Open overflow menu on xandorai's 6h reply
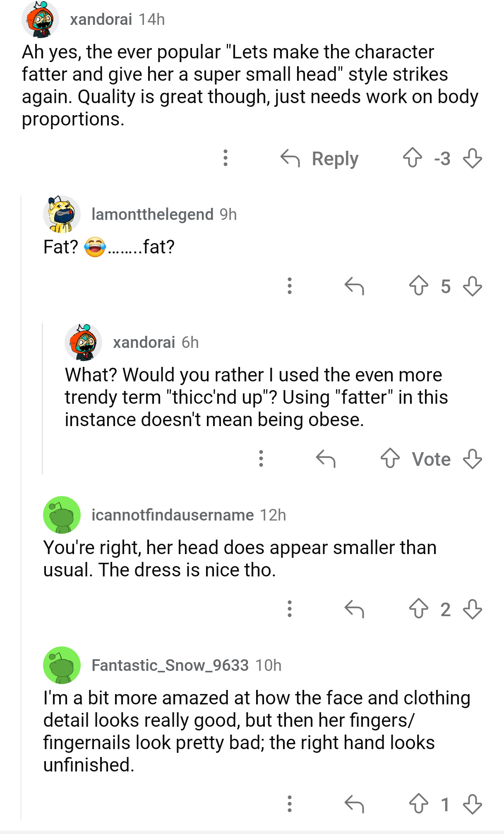 click(x=261, y=458)
